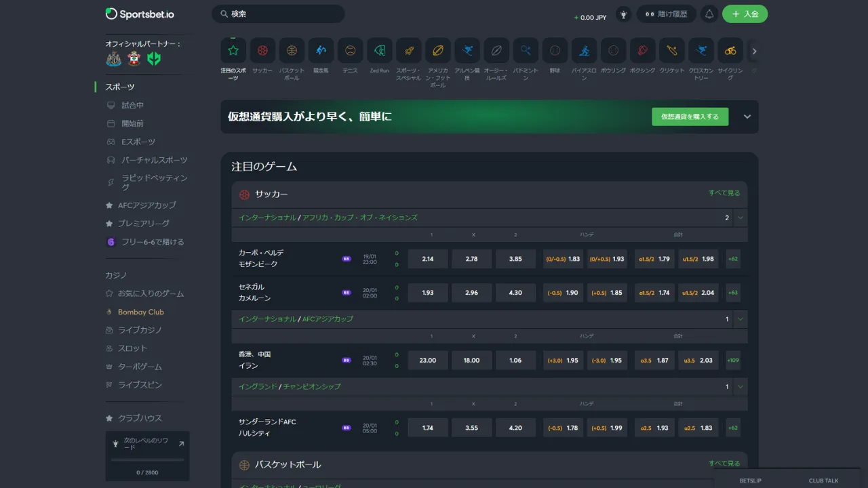868x488 pixels.
Task: Click the soccer ball icon in sports bar
Action: [x=262, y=51]
